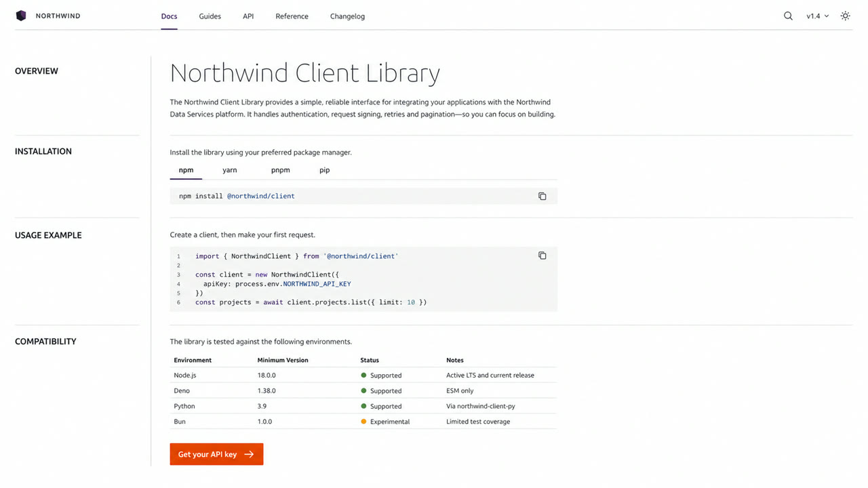Open the API nav item
Image resolution: width=868 pixels, height=488 pixels.
point(248,16)
